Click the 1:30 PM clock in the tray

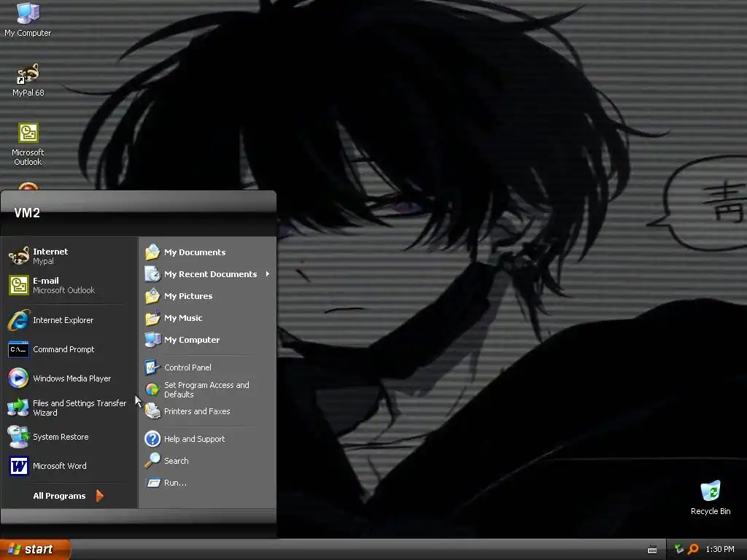click(x=720, y=549)
